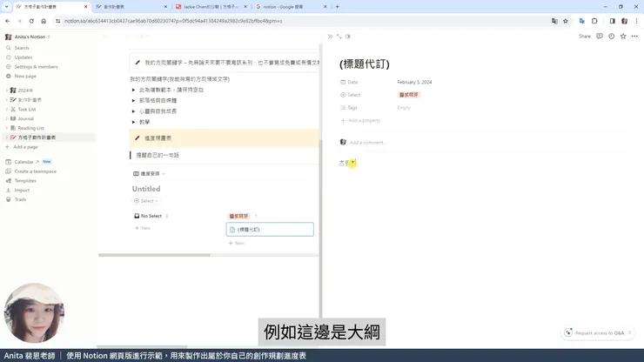Image resolution: width=644 pixels, height=362 pixels.
Task: Open Calendar from sidebar
Action: click(x=23, y=162)
